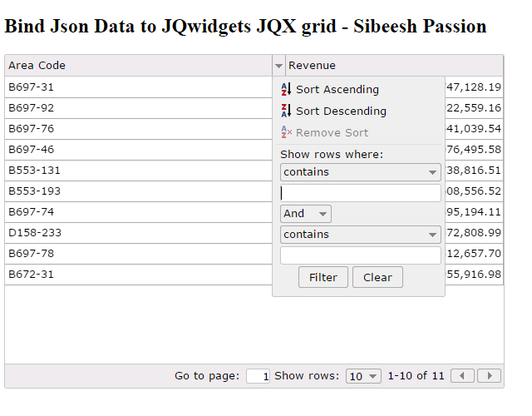
Task: Open the And operator dropdown
Action: (306, 214)
